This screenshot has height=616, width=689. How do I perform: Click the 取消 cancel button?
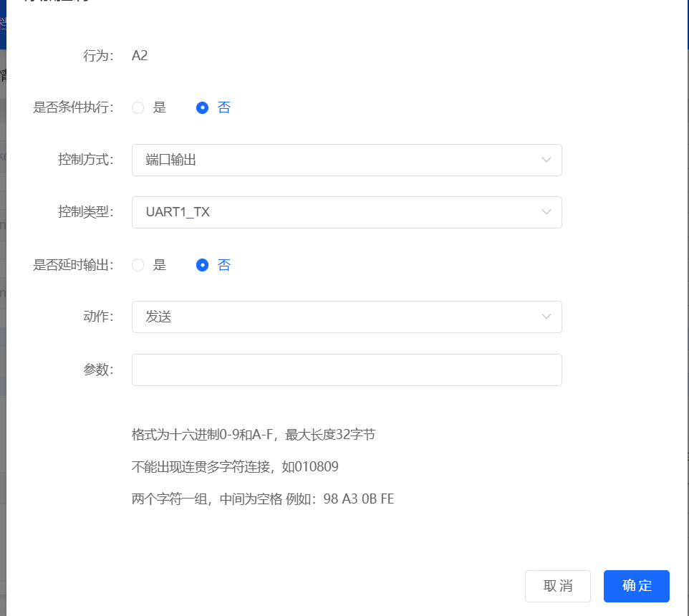pos(558,586)
